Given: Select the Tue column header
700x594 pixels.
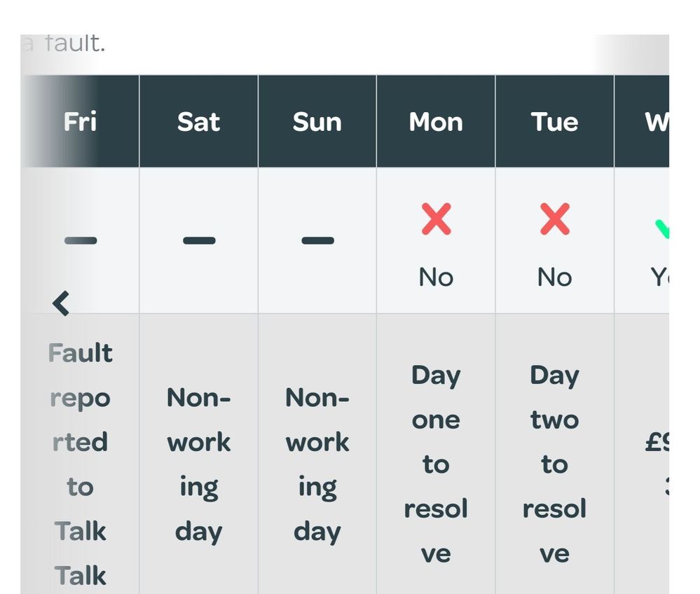Looking at the screenshot, I should click(554, 121).
